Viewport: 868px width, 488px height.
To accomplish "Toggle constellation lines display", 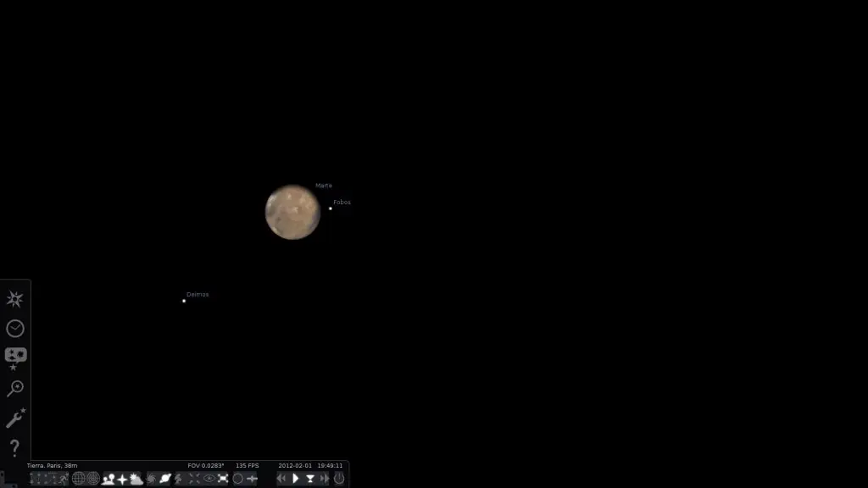I will (x=33, y=478).
